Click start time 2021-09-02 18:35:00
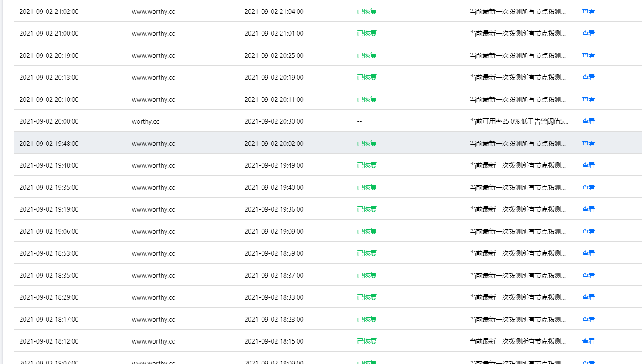The height and width of the screenshot is (364, 642). pyautogui.click(x=49, y=276)
